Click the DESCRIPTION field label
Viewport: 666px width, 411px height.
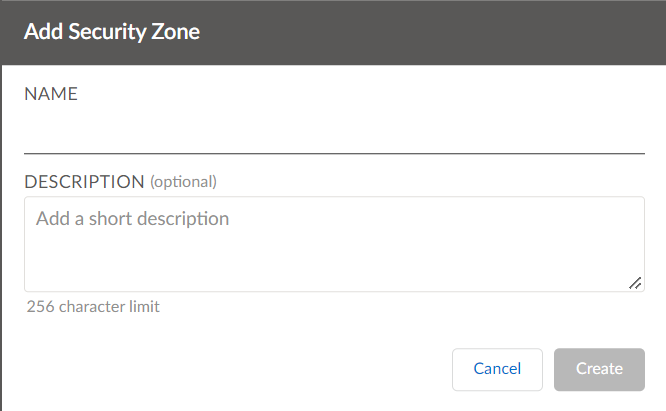pyautogui.click(x=84, y=182)
